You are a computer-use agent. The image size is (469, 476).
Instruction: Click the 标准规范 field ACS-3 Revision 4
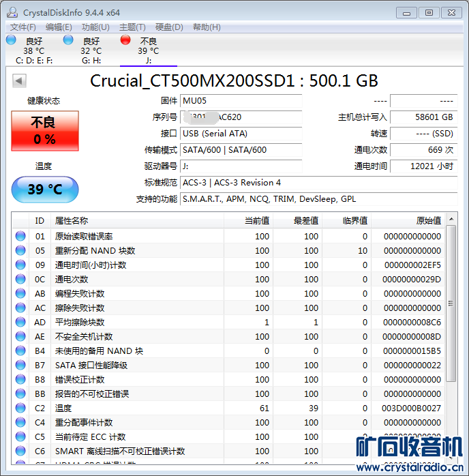[319, 183]
